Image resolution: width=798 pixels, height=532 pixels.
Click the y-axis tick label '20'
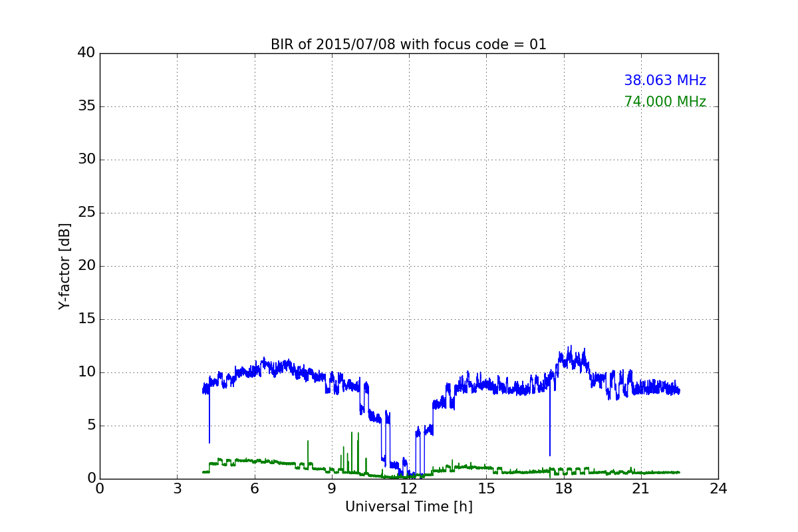(x=85, y=266)
